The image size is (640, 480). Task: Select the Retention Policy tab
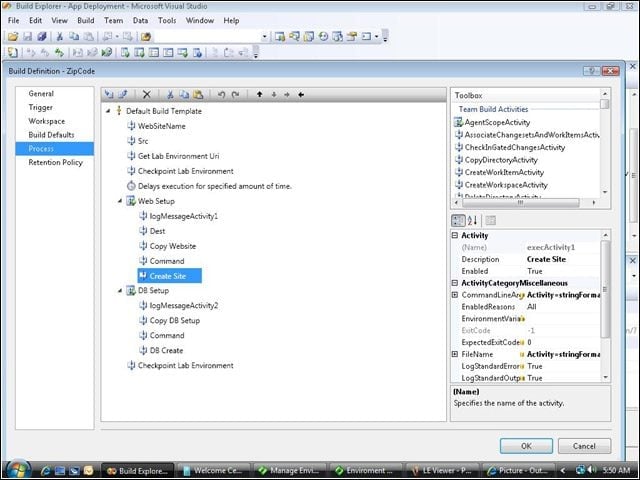pyautogui.click(x=56, y=162)
